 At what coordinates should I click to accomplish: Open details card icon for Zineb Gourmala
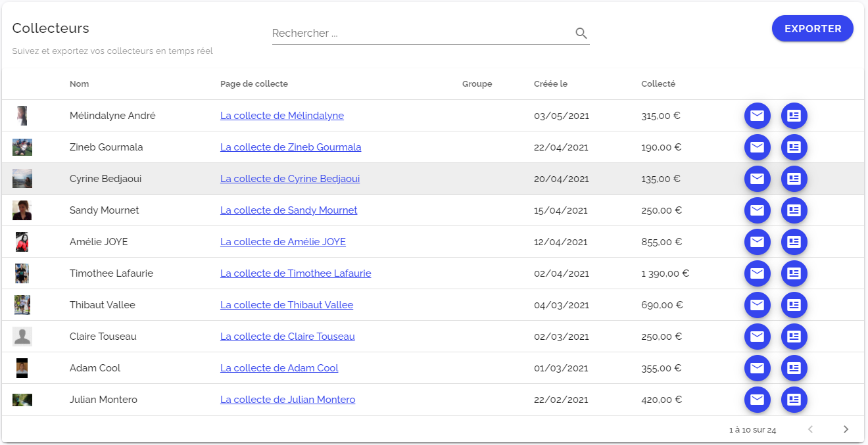[x=794, y=147]
